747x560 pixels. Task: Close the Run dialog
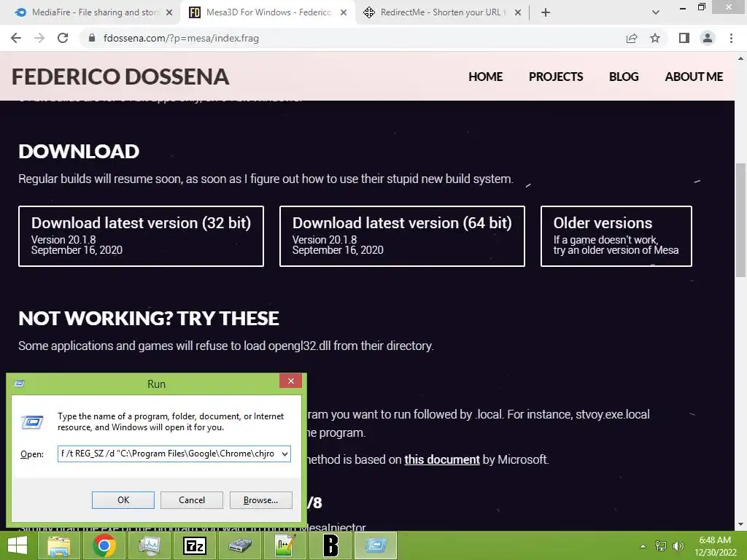(290, 381)
